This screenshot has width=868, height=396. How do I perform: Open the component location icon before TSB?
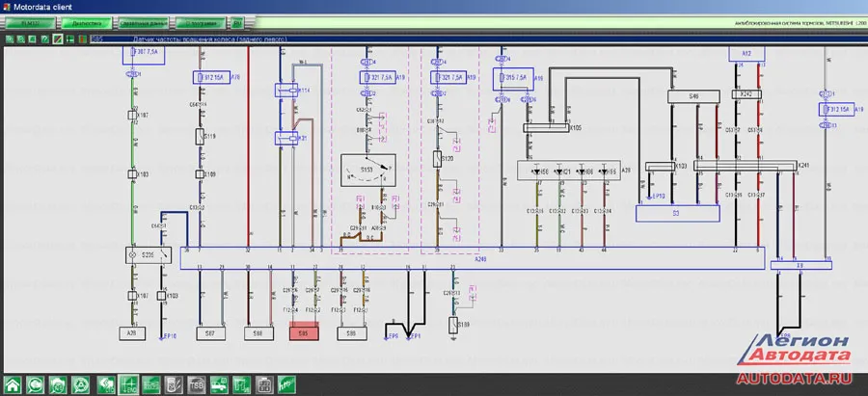[x=174, y=384]
